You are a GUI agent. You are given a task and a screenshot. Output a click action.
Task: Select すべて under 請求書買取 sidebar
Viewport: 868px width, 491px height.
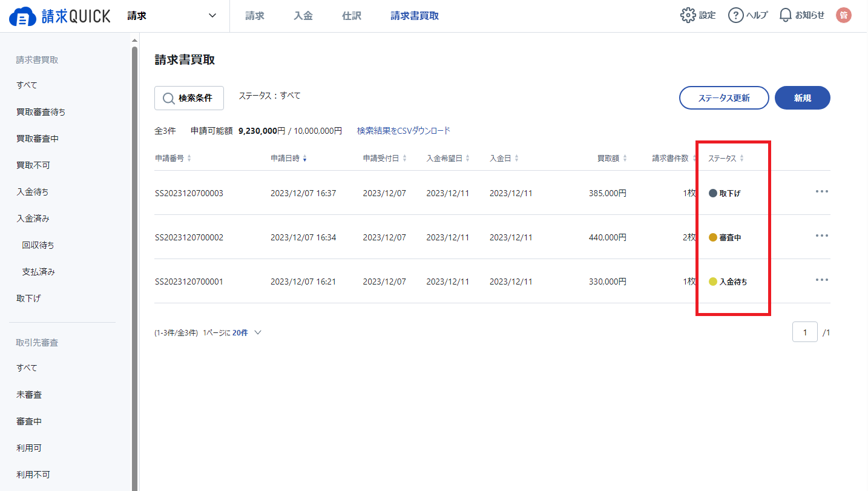pos(27,85)
